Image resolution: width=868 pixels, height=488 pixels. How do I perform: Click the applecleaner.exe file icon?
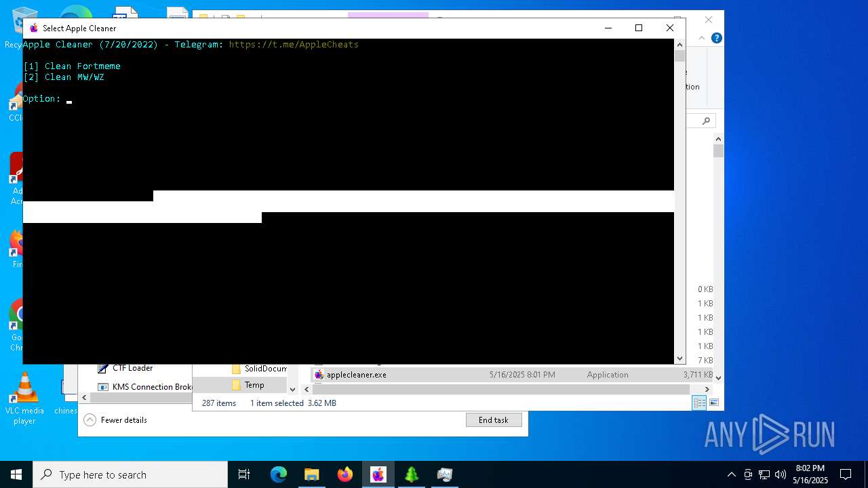tap(319, 375)
